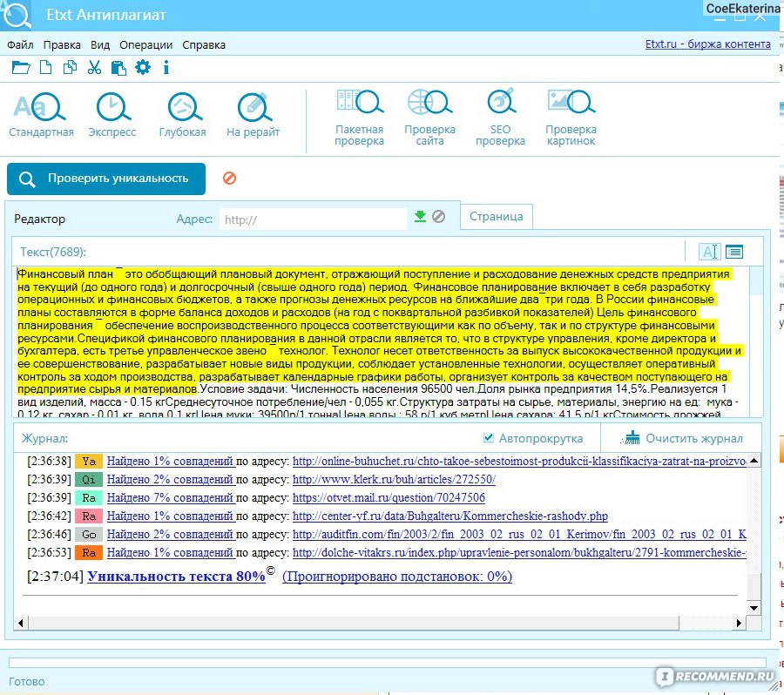This screenshot has height=695, width=784.
Task: Open the otvet.mail.ru match link
Action: pos(389,497)
